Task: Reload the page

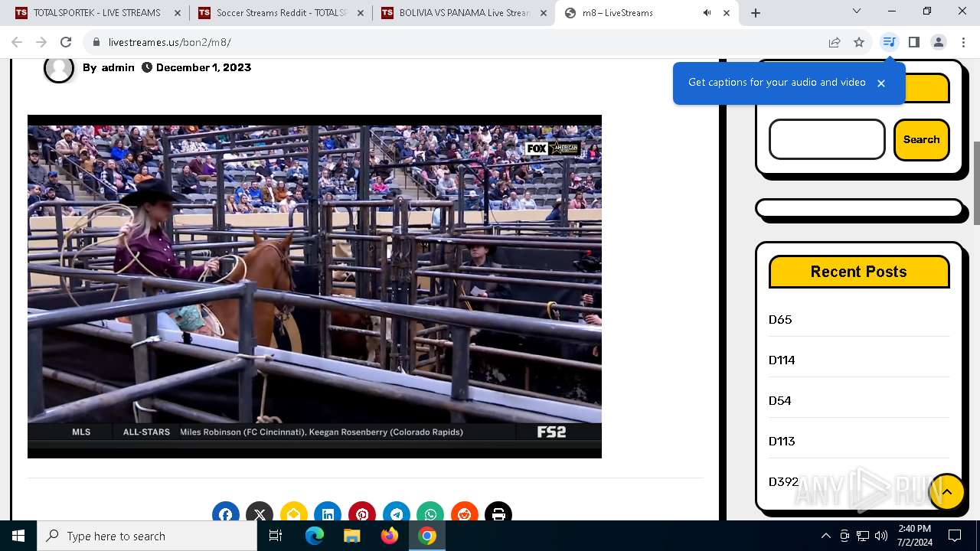Action: point(66,42)
